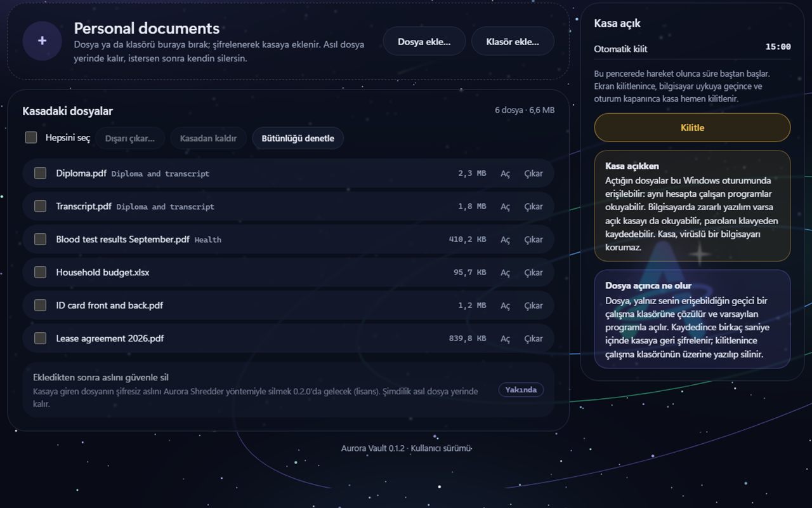Select the Diploma.pdf file name
This screenshot has height=508, width=812.
[x=81, y=173]
